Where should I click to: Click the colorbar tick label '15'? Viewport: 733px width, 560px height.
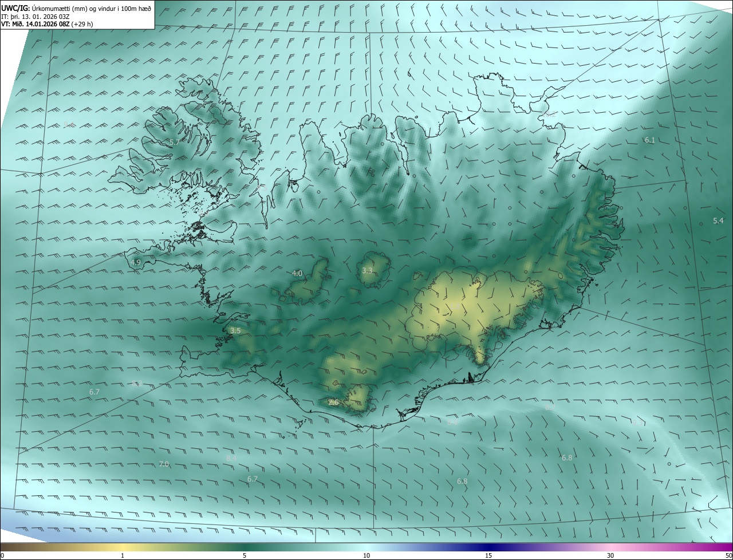488,555
